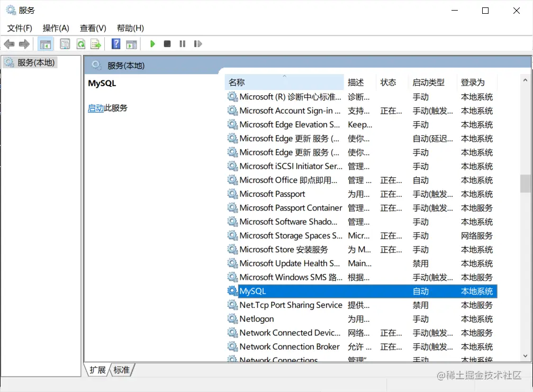The width and height of the screenshot is (533, 392).
Task: Click gear icon of Microsoft Account Sign-in
Action: [232, 111]
